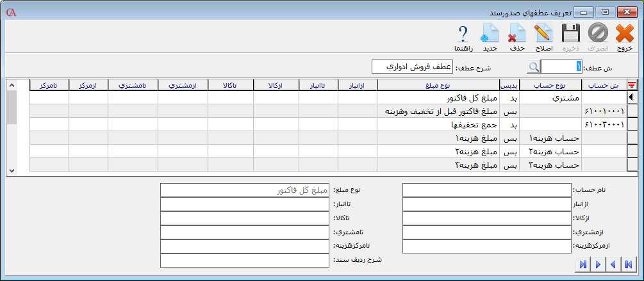Click the single right-arrow record navigation button
The height and width of the screenshot is (281, 644).
[598, 264]
